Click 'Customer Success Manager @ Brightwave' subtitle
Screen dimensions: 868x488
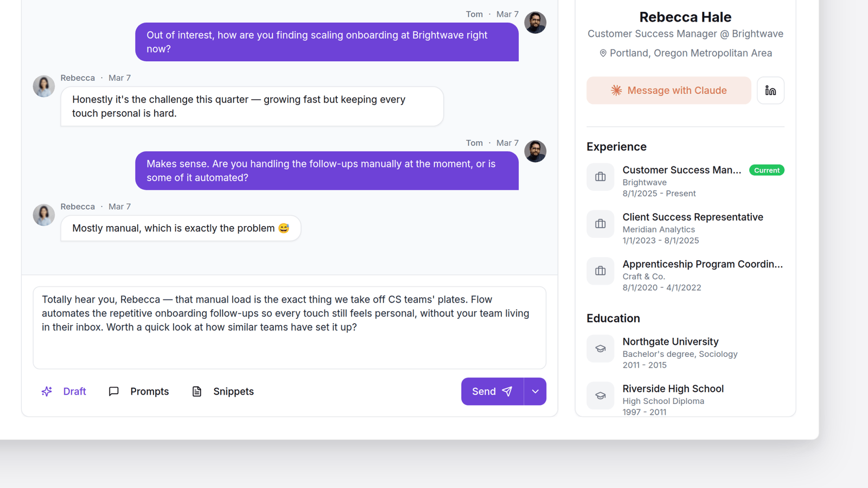pyautogui.click(x=685, y=34)
